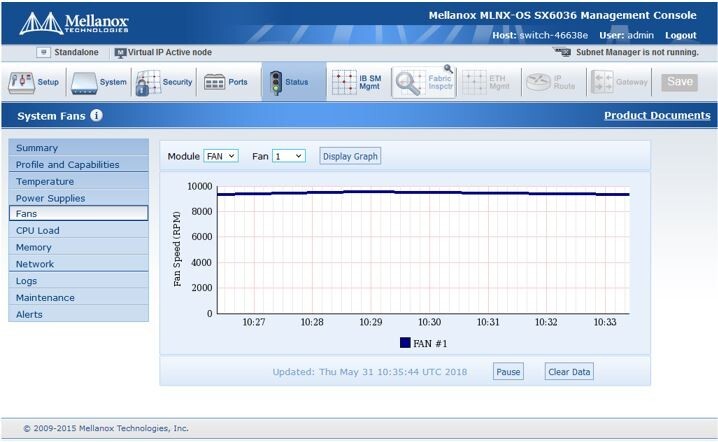
Task: Select the Fans sidebar item
Action: [x=78, y=213]
